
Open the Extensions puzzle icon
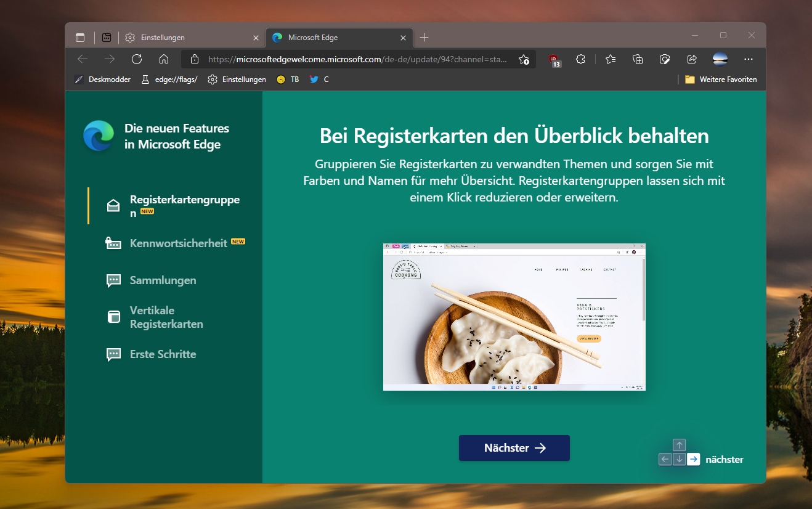tap(580, 59)
